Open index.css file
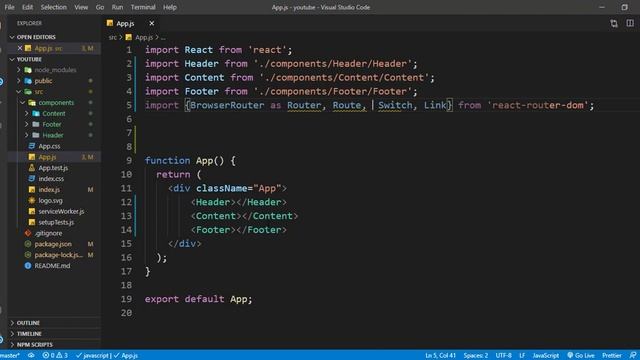 (x=51, y=179)
